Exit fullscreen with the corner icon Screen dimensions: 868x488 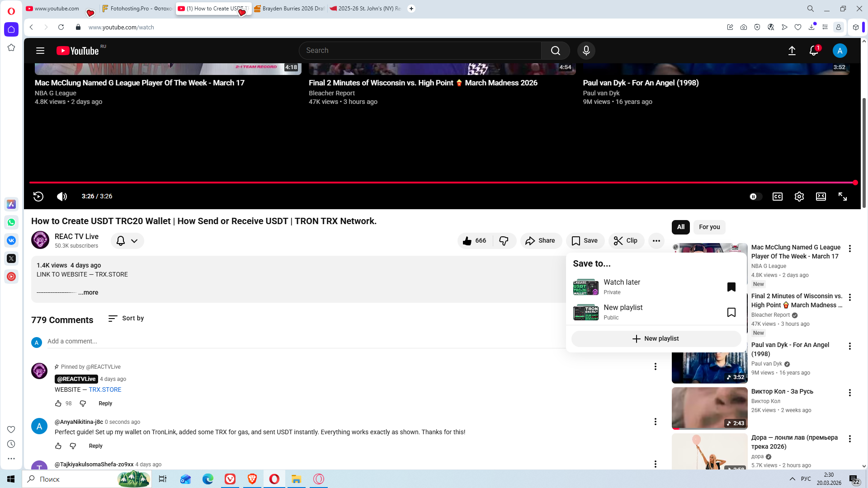pos(842,197)
